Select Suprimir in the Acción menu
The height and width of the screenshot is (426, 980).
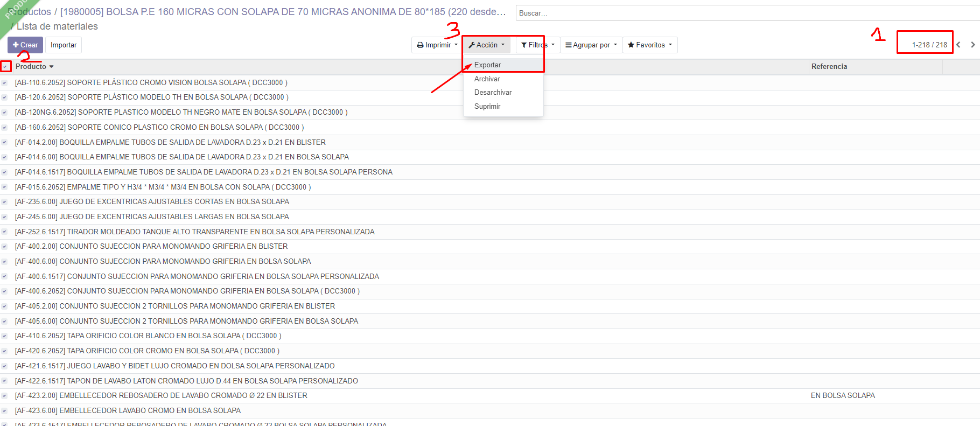tap(487, 107)
